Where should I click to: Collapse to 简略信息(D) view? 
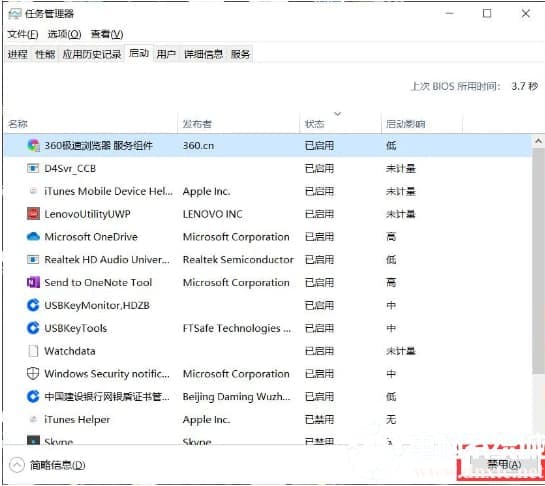click(48, 465)
